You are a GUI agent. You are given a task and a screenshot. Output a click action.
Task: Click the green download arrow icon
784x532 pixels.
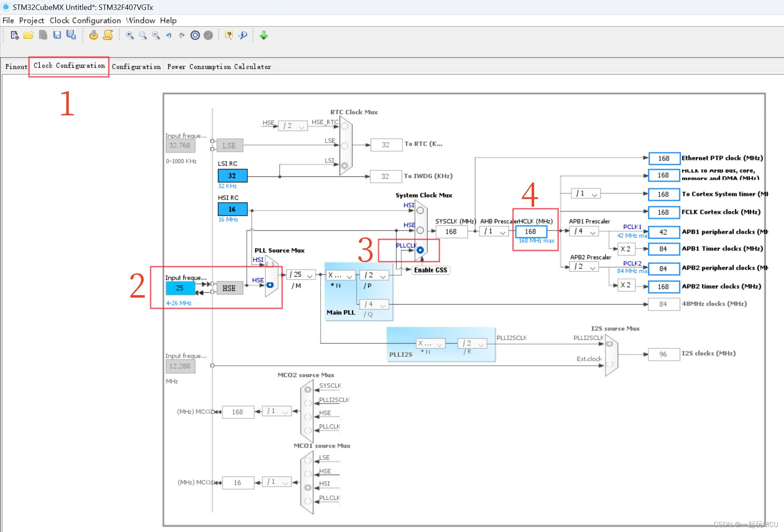[264, 36]
